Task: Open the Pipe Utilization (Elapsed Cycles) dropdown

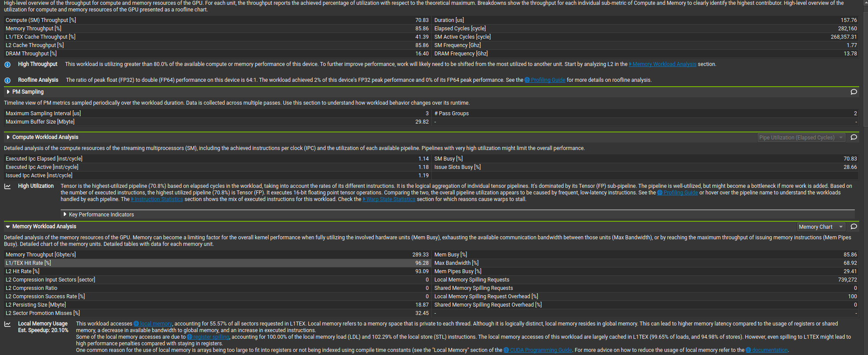Action: [x=801, y=138]
